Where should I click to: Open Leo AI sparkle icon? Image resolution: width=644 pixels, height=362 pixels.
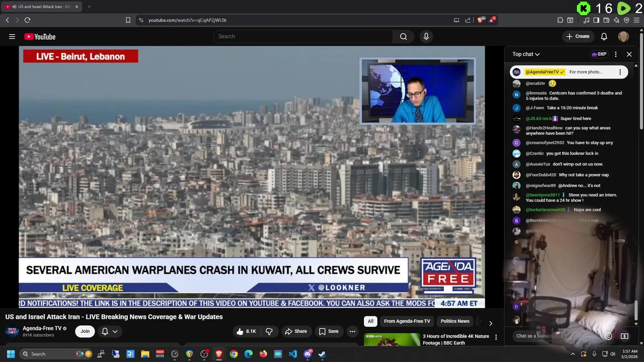pyautogui.click(x=616, y=20)
